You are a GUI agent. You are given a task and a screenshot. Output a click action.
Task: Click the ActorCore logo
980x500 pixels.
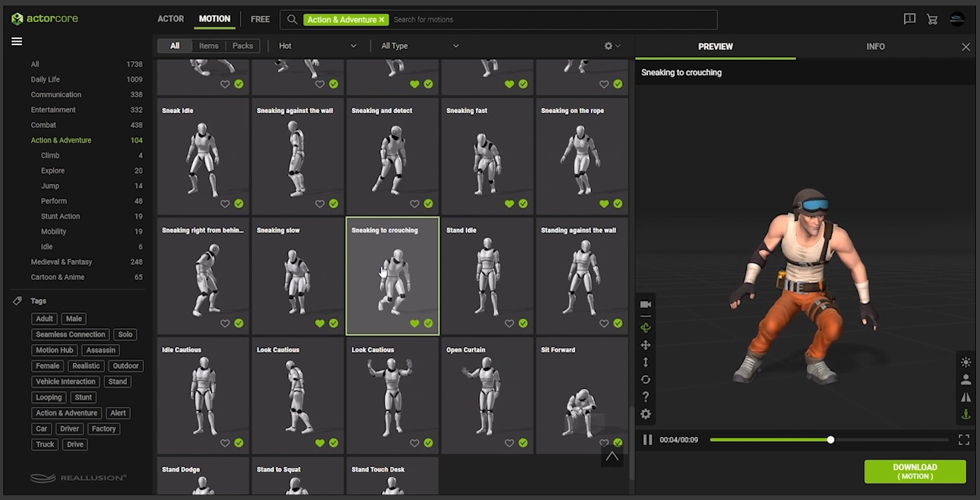pos(45,19)
